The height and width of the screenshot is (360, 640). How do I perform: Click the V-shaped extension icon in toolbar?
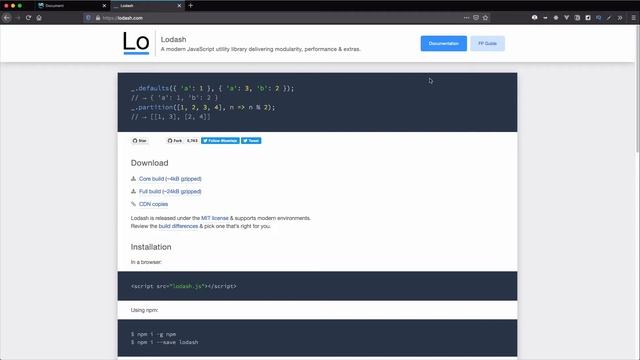pos(567,18)
